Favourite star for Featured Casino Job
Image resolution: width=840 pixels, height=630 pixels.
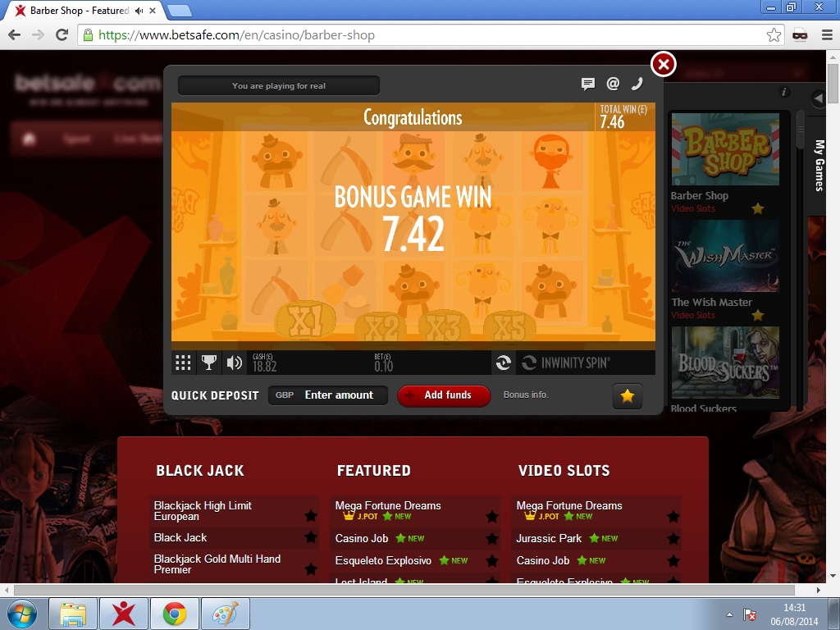492,538
